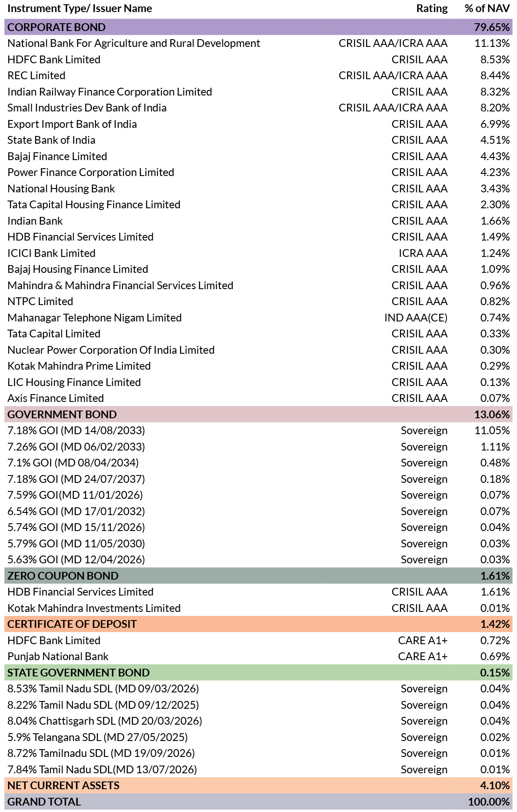This screenshot has height=812, width=517.
Task: Select 8.04% Chattisgarh SDL entry
Action: tap(105, 721)
